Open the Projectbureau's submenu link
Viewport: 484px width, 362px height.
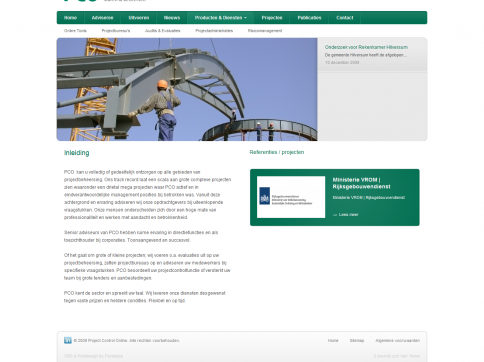[116, 31]
